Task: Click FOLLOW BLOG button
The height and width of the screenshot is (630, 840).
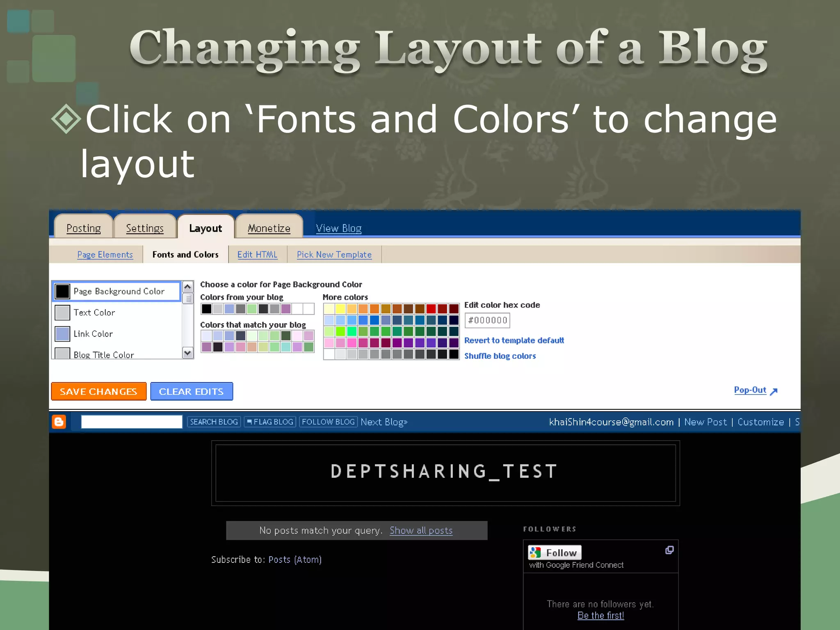Action: coord(328,422)
